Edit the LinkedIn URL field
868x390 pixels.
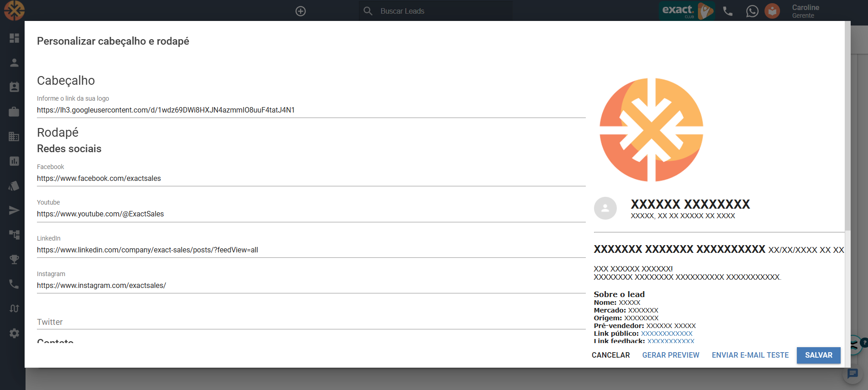(x=311, y=250)
